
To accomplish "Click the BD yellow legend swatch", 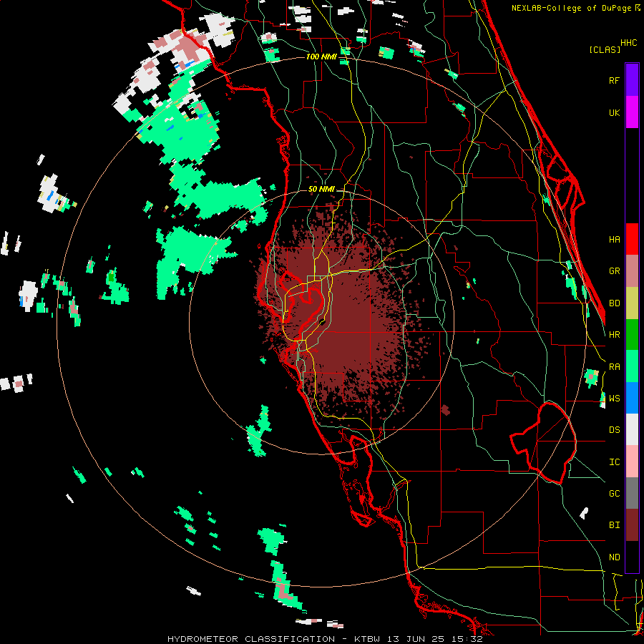I will click(632, 303).
